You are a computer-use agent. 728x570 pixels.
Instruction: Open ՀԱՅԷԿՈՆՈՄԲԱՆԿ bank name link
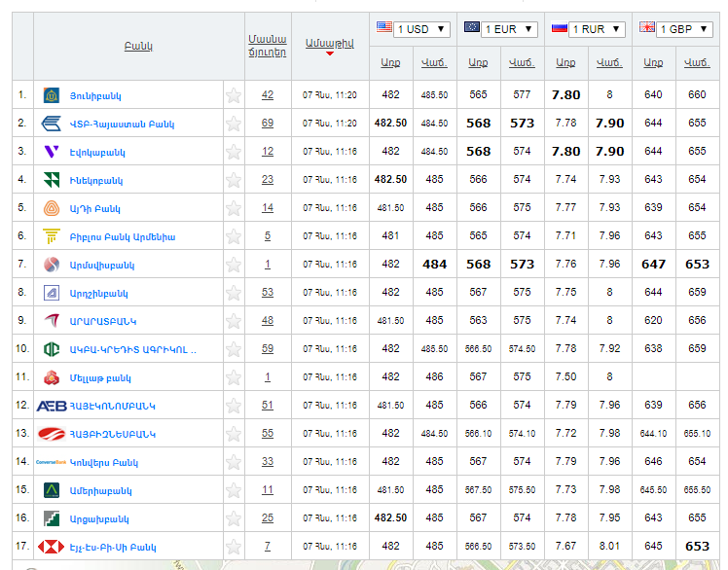[112, 407]
